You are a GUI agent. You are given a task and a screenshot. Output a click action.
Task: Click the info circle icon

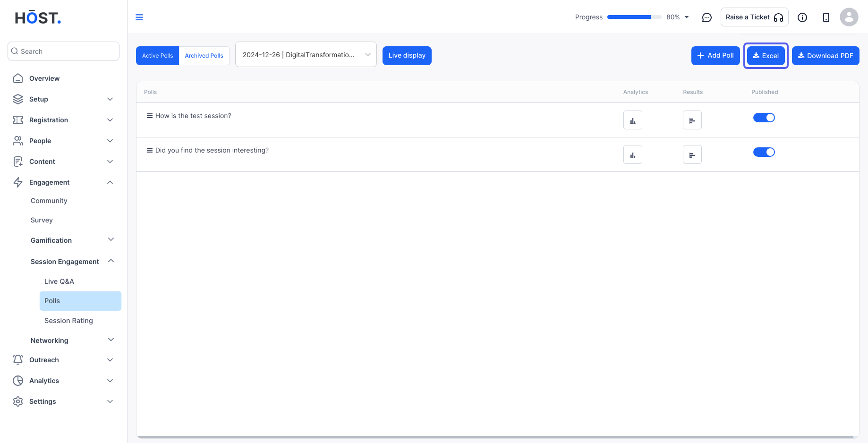point(802,17)
